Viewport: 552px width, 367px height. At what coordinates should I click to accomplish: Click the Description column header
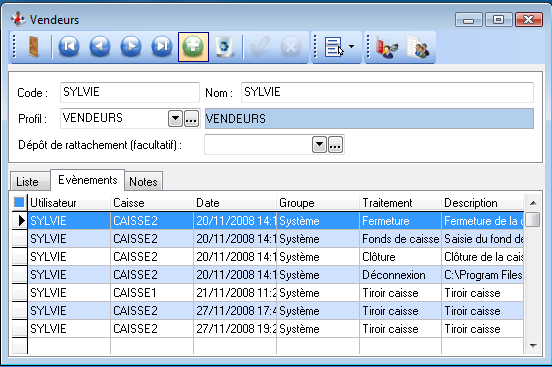pyautogui.click(x=483, y=203)
